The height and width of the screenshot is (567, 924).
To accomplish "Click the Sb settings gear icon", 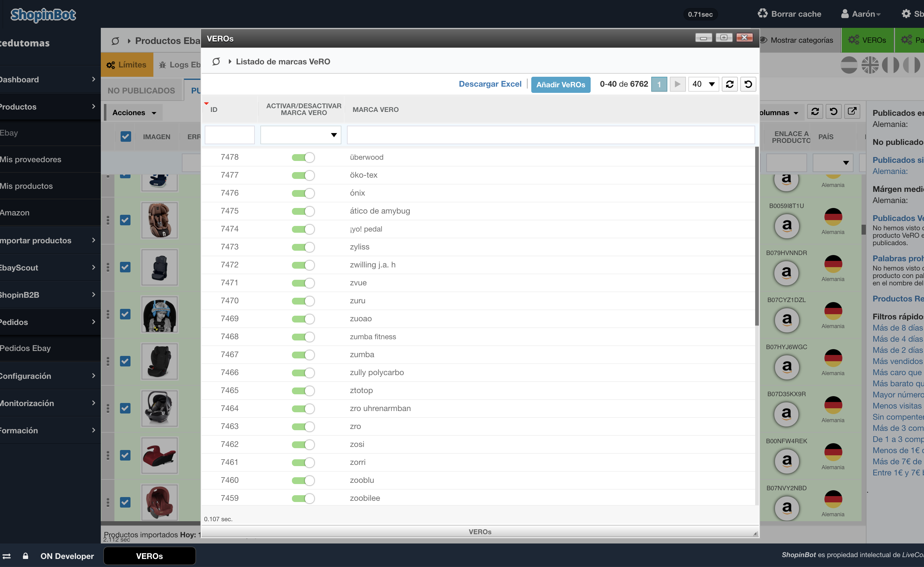I will (906, 14).
